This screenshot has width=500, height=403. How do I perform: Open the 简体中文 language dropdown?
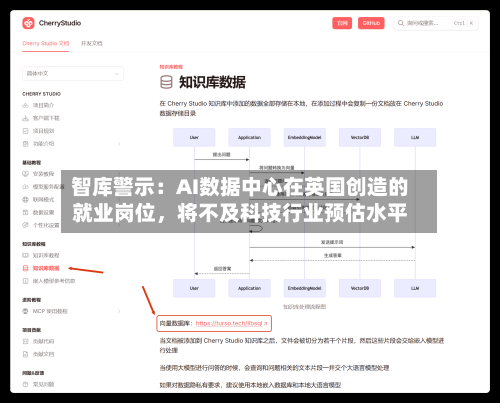[x=73, y=73]
